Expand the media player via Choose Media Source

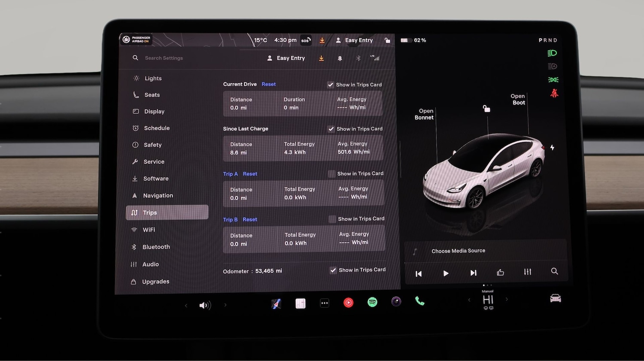458,251
